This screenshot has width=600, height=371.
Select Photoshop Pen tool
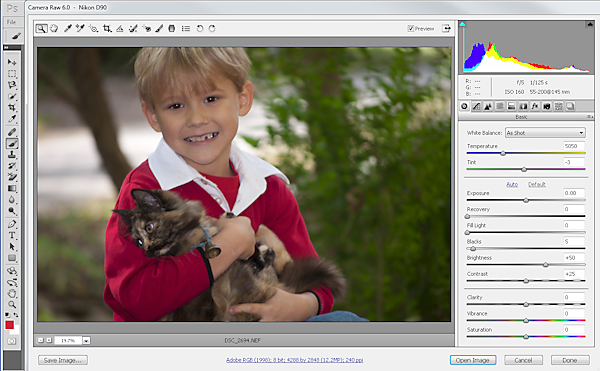click(12, 224)
